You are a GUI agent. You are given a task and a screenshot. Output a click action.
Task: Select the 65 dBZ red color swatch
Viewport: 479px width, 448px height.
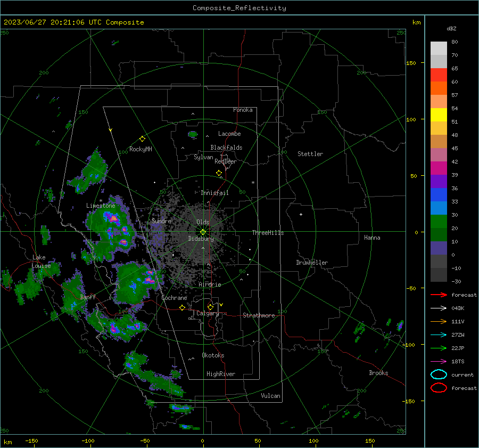coord(439,75)
